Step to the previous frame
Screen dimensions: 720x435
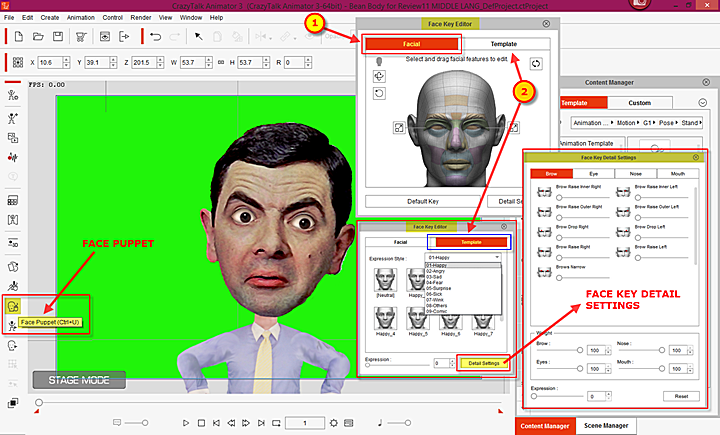[x=231, y=423]
